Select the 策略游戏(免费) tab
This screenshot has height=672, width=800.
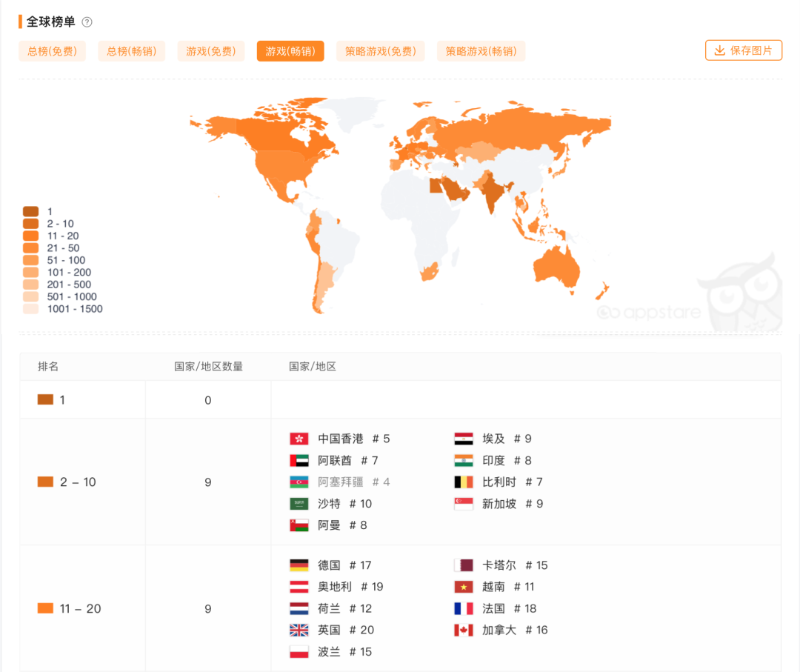380,51
